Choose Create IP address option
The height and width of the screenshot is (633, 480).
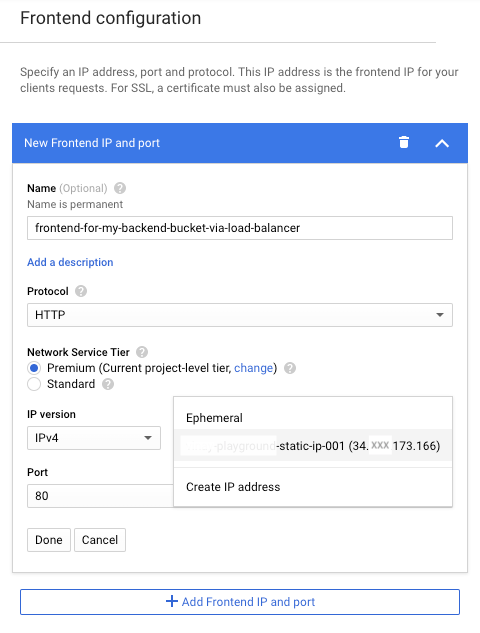click(313, 487)
